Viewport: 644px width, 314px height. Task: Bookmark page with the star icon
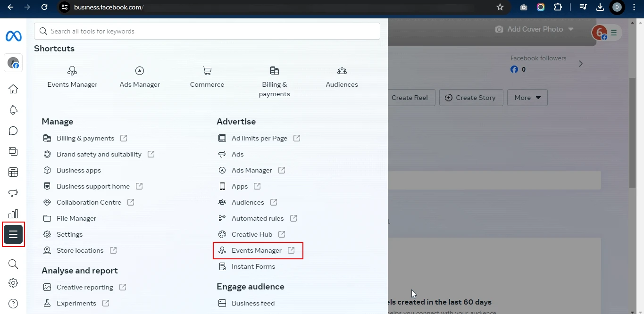coord(500,7)
